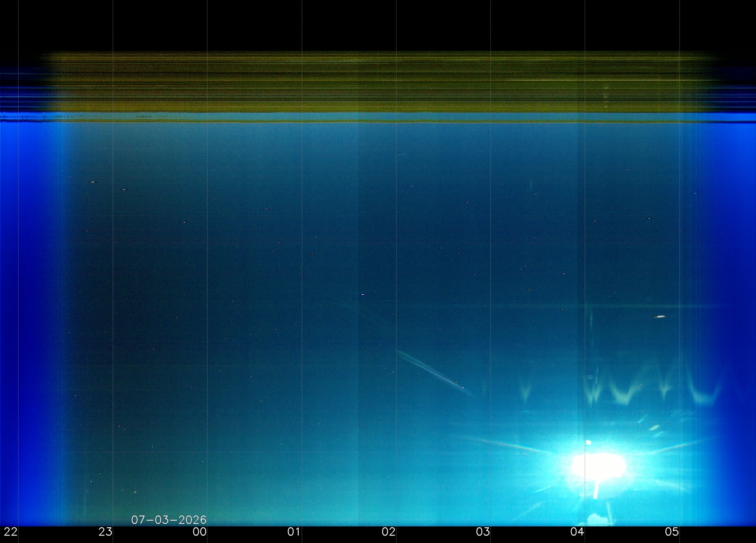Click the small bright dot above the moon glare
The width and height of the screenshot is (756, 543).
(589, 443)
